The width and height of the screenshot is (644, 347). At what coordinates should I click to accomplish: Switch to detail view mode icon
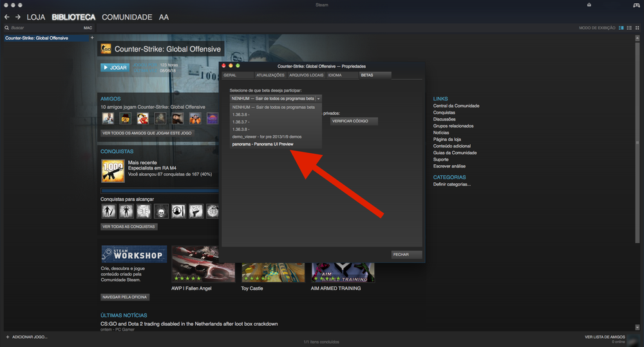(x=621, y=28)
